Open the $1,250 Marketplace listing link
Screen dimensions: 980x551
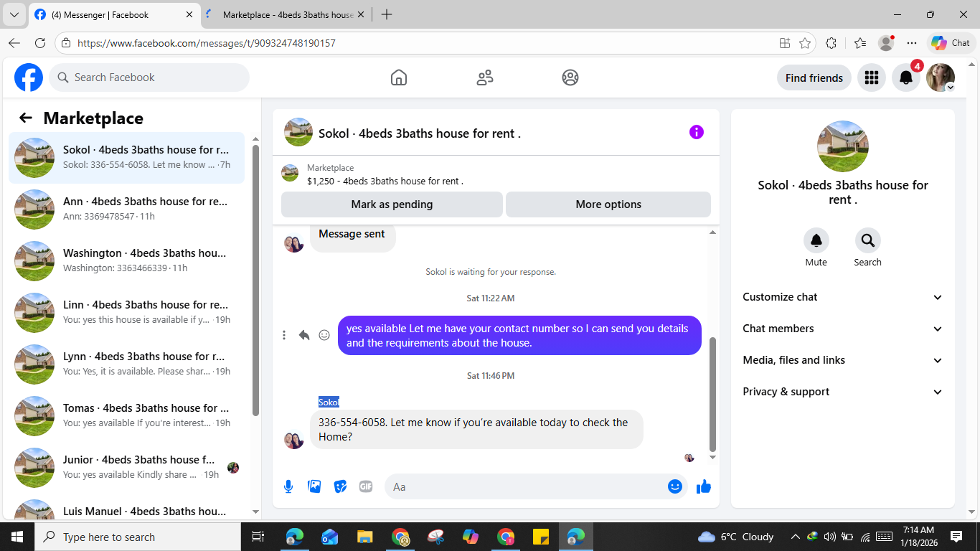[385, 182]
